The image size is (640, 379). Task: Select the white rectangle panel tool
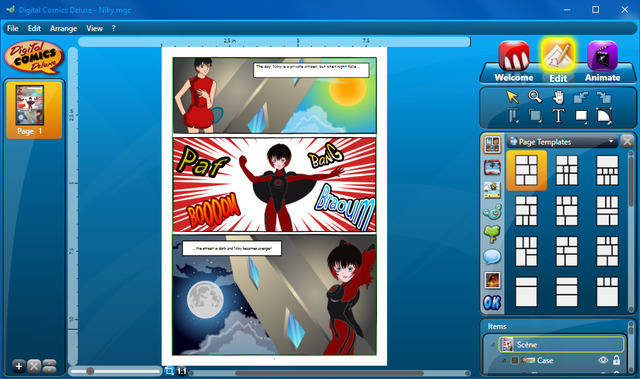tap(581, 116)
